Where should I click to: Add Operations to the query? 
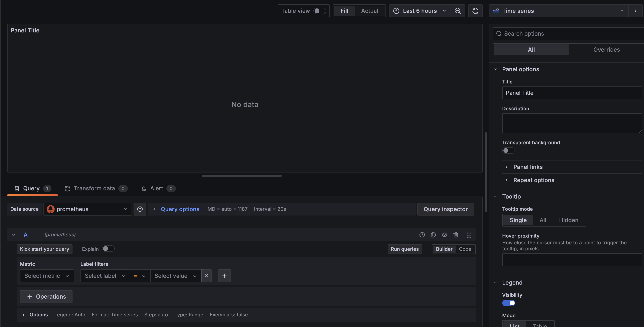[x=46, y=297]
